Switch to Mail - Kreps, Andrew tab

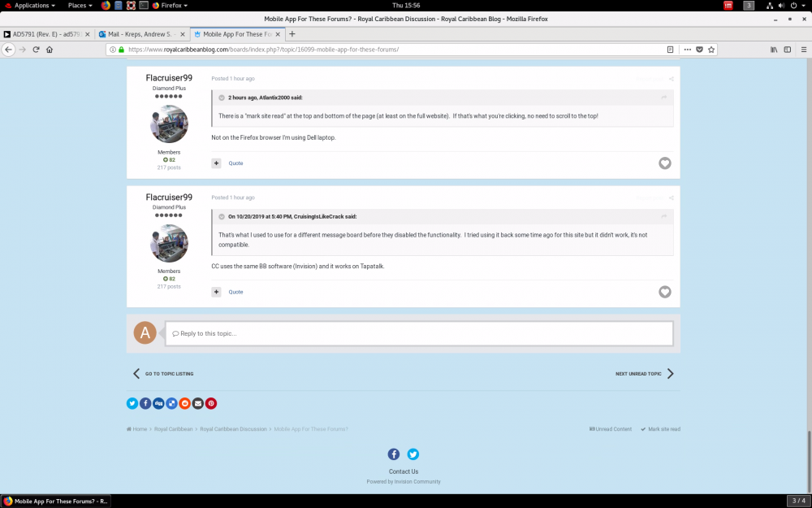click(142, 34)
